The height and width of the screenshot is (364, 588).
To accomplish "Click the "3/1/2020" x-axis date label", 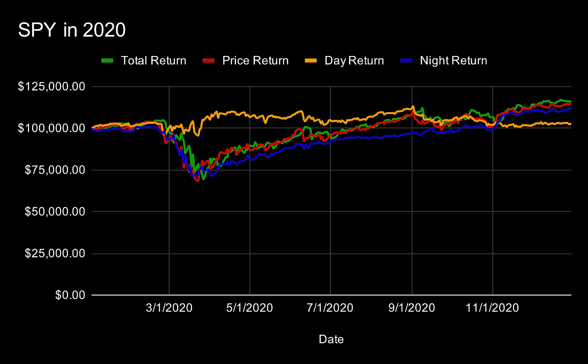I will click(x=170, y=308).
